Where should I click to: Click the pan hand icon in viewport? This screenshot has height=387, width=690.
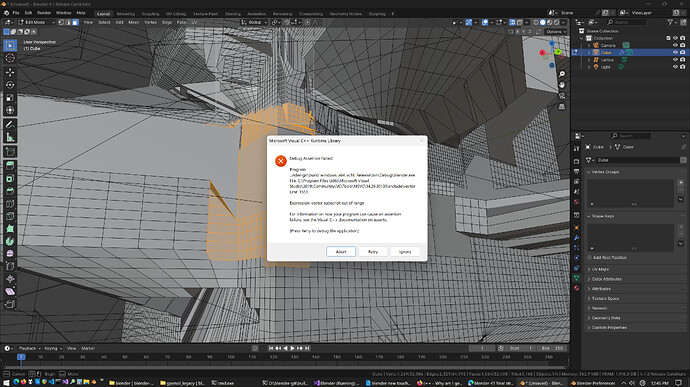[x=562, y=85]
